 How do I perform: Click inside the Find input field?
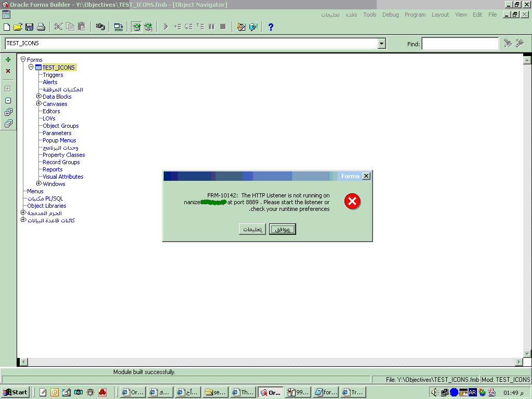(x=460, y=44)
